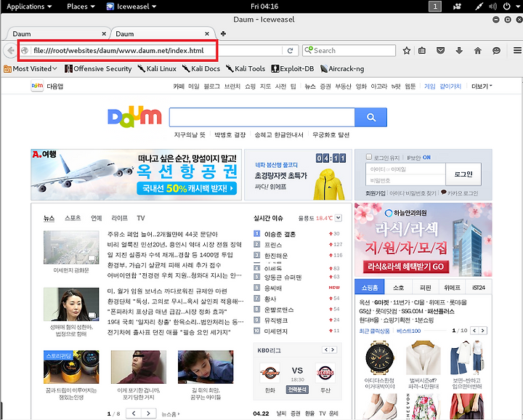Open the Iceweasel application menu
This screenshot has width=523, height=420.
pos(131,7)
